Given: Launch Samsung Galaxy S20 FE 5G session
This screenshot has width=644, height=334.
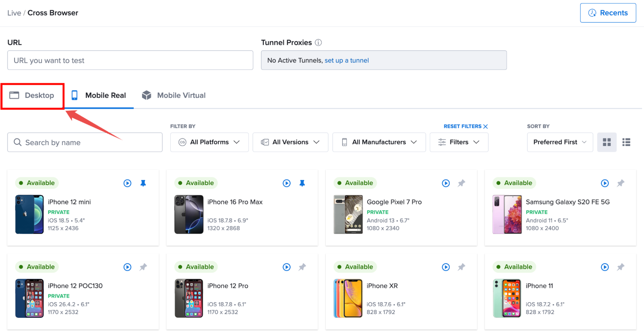Looking at the screenshot, I should [605, 183].
